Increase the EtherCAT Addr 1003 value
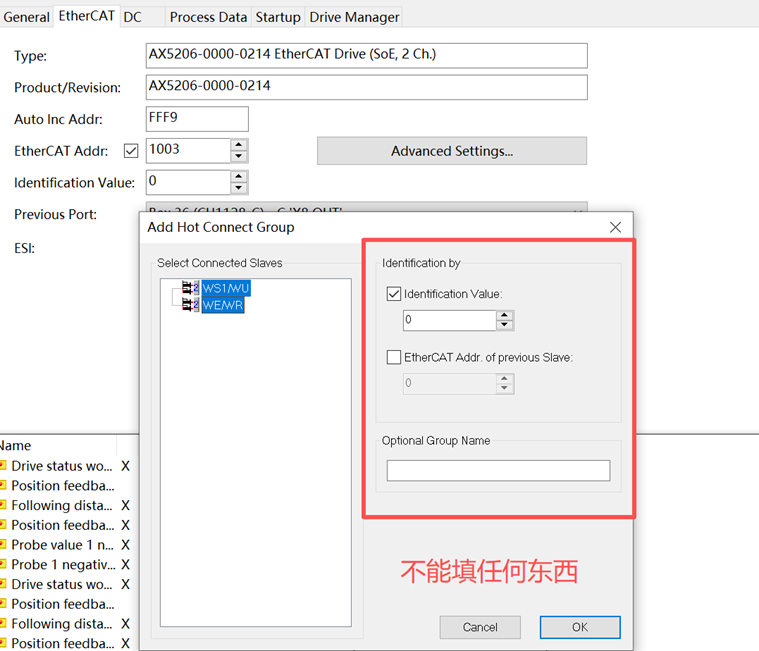Screen dimensions: 759x651 238,145
